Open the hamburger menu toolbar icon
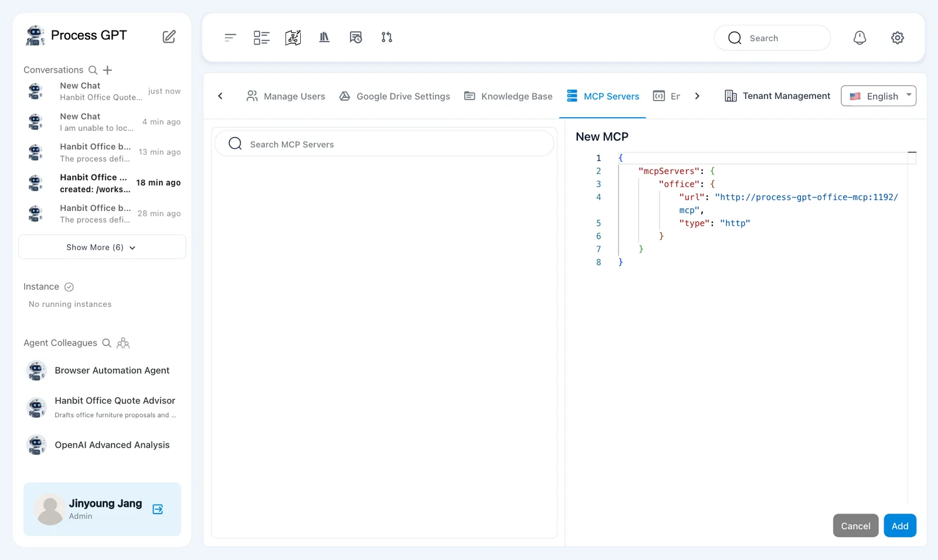 pyautogui.click(x=230, y=37)
